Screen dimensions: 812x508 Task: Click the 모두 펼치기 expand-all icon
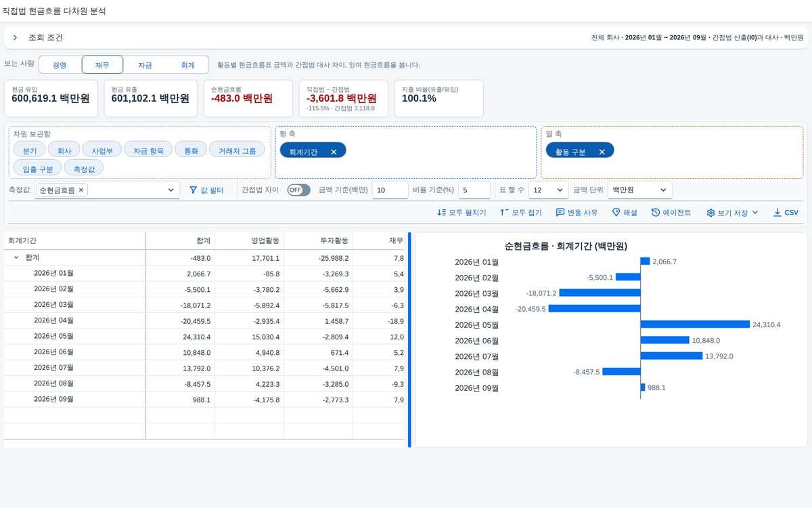tap(442, 213)
